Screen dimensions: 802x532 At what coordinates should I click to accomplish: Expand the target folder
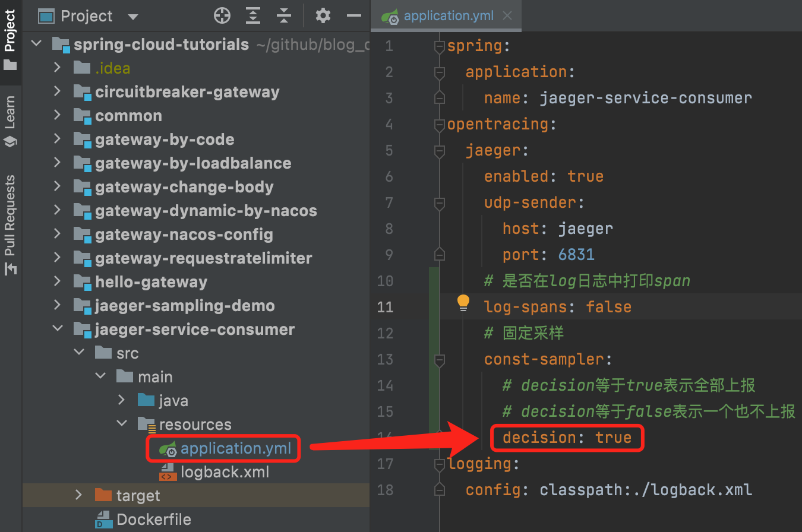(x=78, y=496)
